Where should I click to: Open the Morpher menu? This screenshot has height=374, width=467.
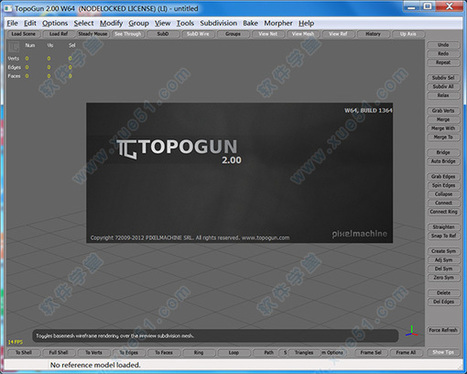coord(278,23)
